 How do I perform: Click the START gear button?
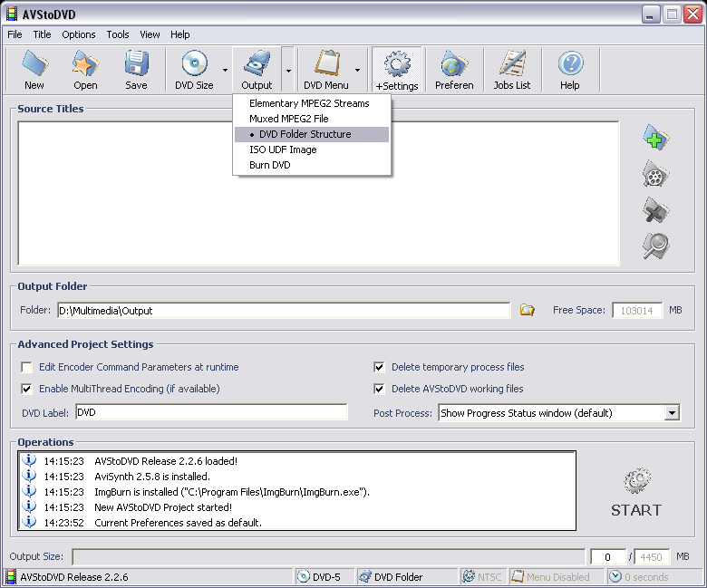click(636, 494)
